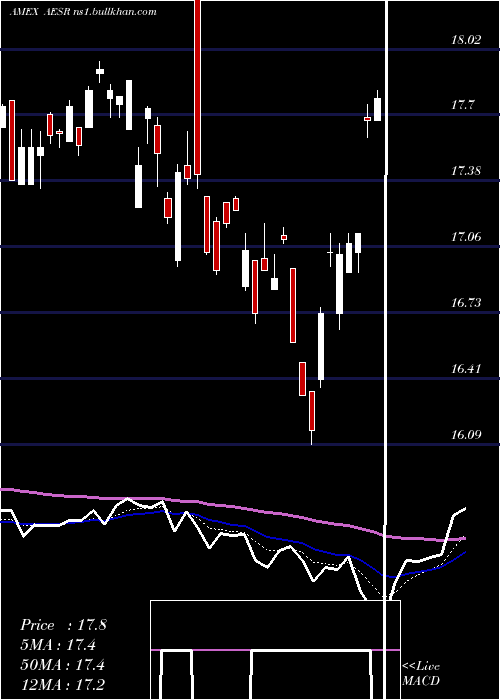
Task: Click the 50MA : 17.4 readout
Action: coord(62,665)
